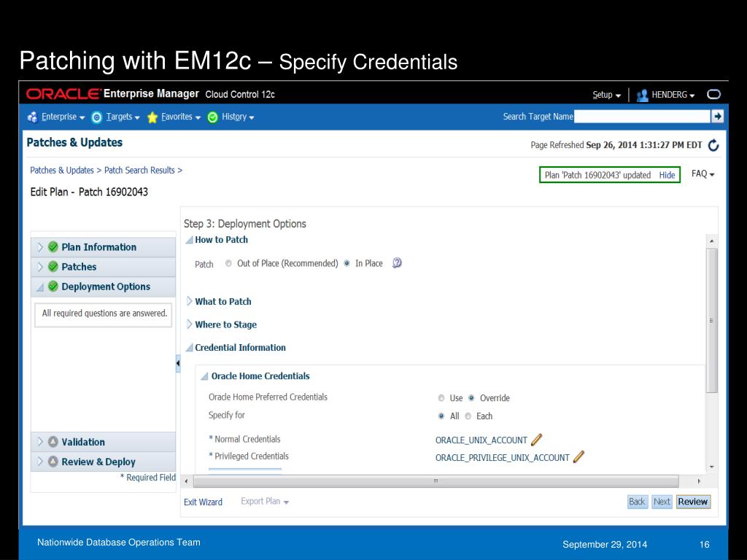This screenshot has width=747, height=560.
Task: Focus the Search Target Name field
Action: [x=642, y=116]
